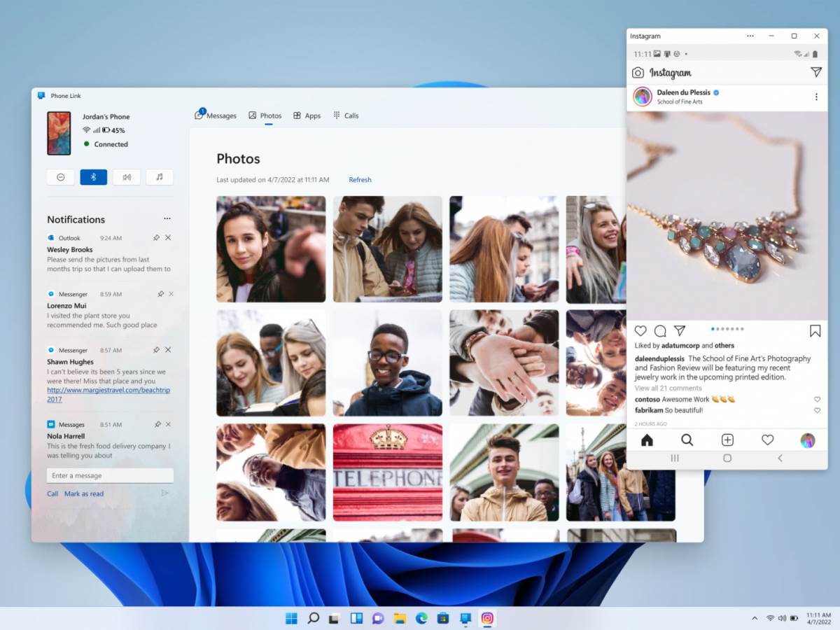The width and height of the screenshot is (840, 630).
Task: Open the Notifications more options ellipsis
Action: click(167, 219)
